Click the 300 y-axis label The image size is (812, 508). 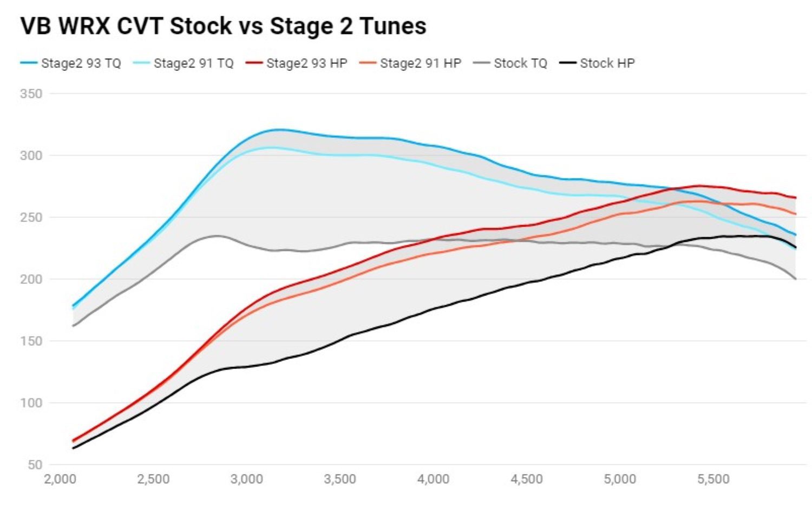(x=31, y=156)
